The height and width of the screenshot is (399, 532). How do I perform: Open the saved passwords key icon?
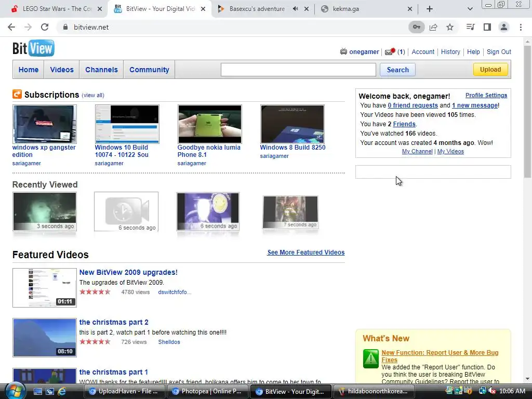tap(416, 27)
